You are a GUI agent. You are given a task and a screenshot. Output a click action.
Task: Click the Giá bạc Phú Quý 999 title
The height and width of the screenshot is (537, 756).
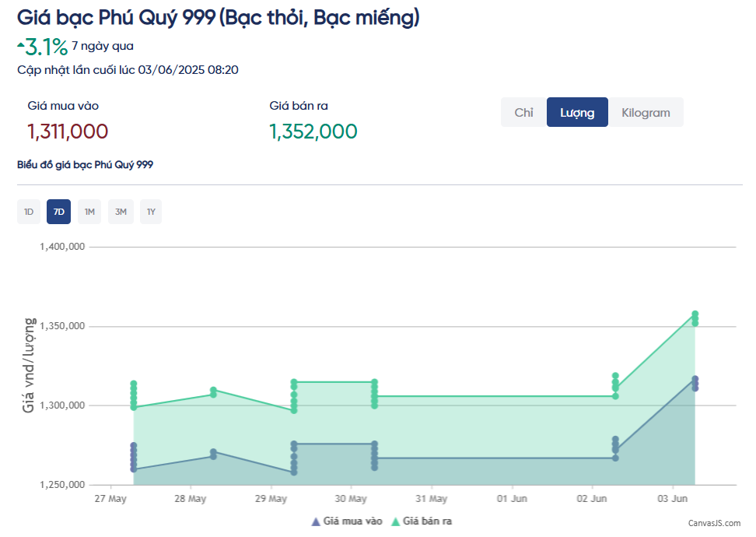pos(218,16)
